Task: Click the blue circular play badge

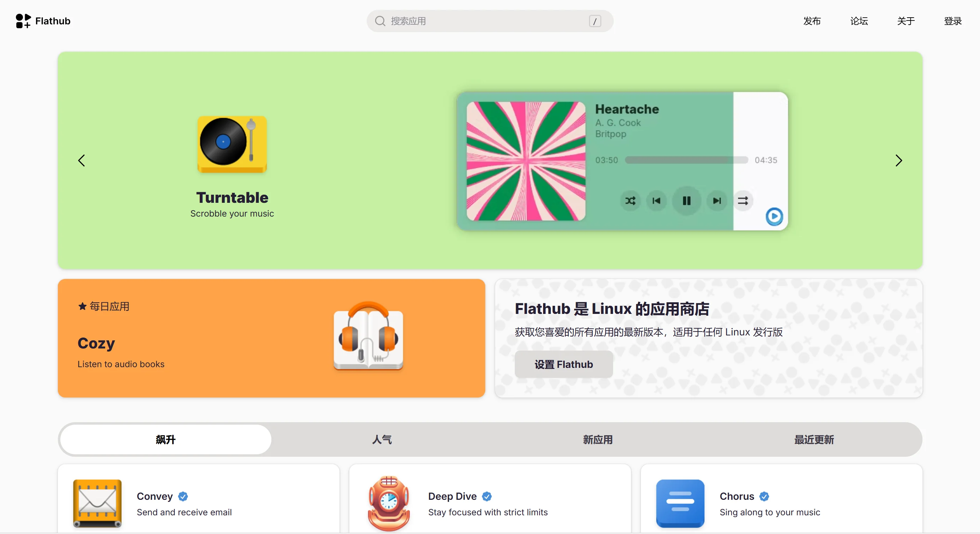Action: (774, 217)
